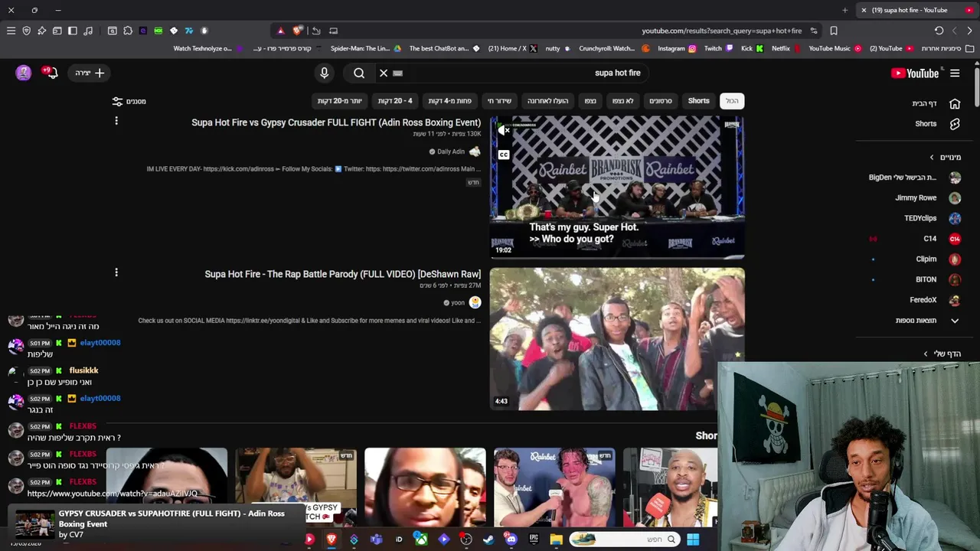Viewport: 980px width, 551px height.
Task: Open TEDYclips channel in sidebar
Action: pyautogui.click(x=932, y=218)
